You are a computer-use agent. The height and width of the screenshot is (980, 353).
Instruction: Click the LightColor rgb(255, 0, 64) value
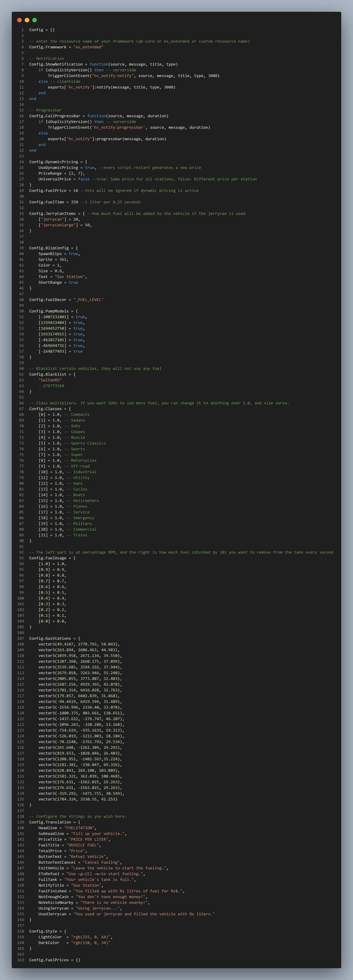(91, 937)
